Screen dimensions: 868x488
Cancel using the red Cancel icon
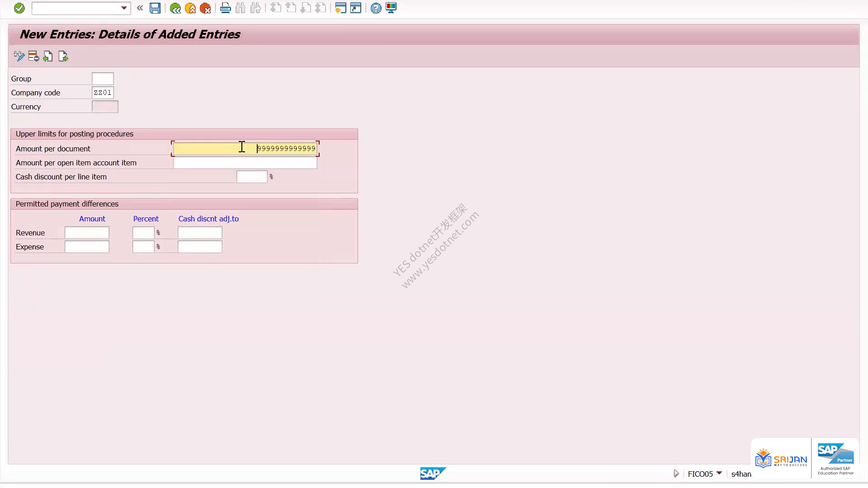pyautogui.click(x=205, y=8)
